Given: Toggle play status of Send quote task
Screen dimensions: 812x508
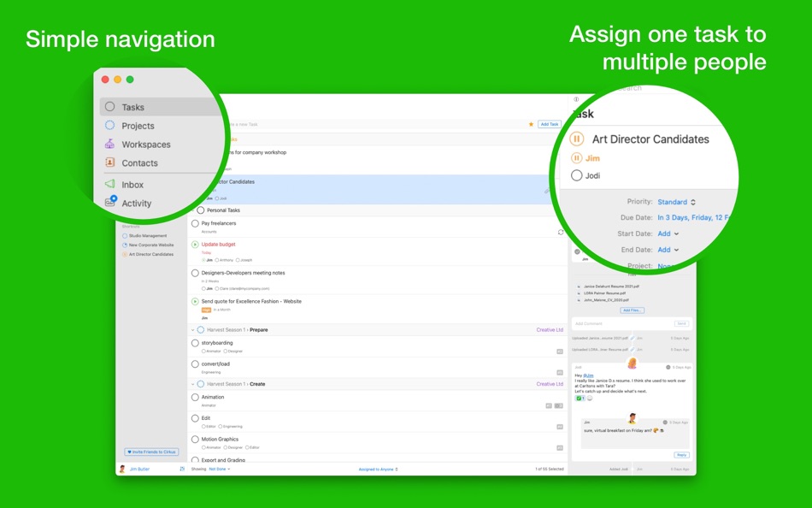Looking at the screenshot, I should pos(195,301).
